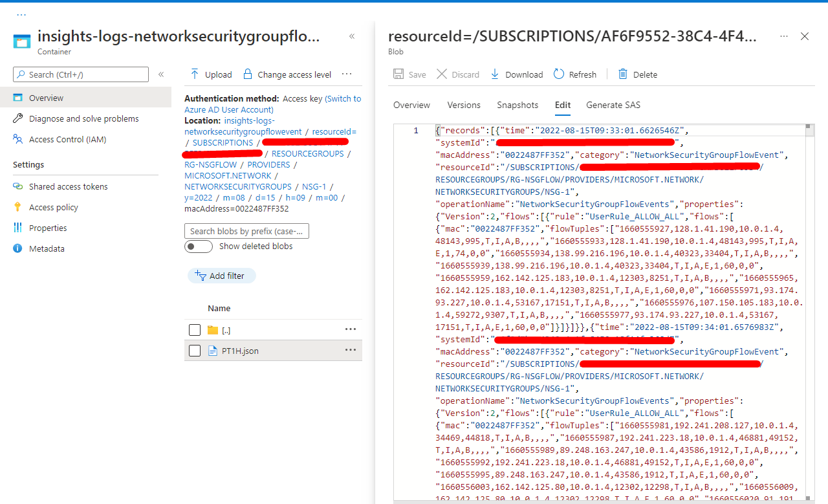Open the PT1H.json blob
828x504 pixels.
pos(239,351)
